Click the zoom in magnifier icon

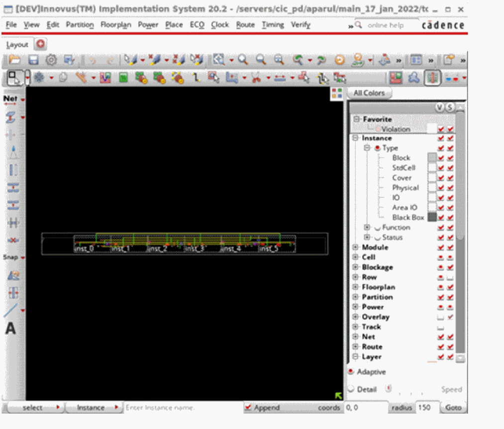pyautogui.click(x=243, y=60)
